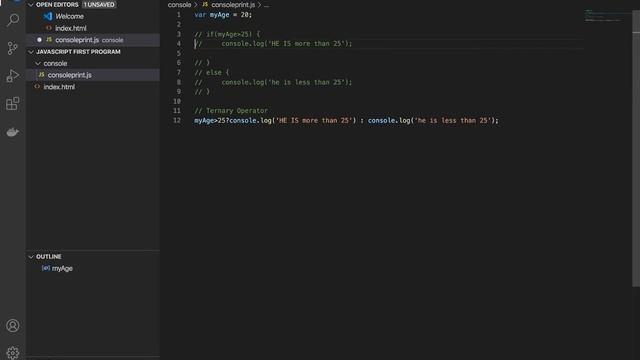
Task: Select consoleprint.js in open editors list
Action: (77, 40)
